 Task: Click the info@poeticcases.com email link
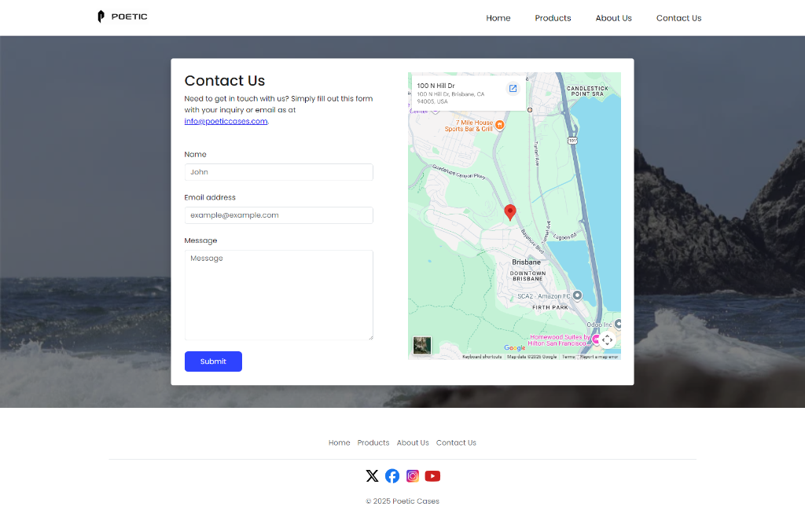coord(226,122)
